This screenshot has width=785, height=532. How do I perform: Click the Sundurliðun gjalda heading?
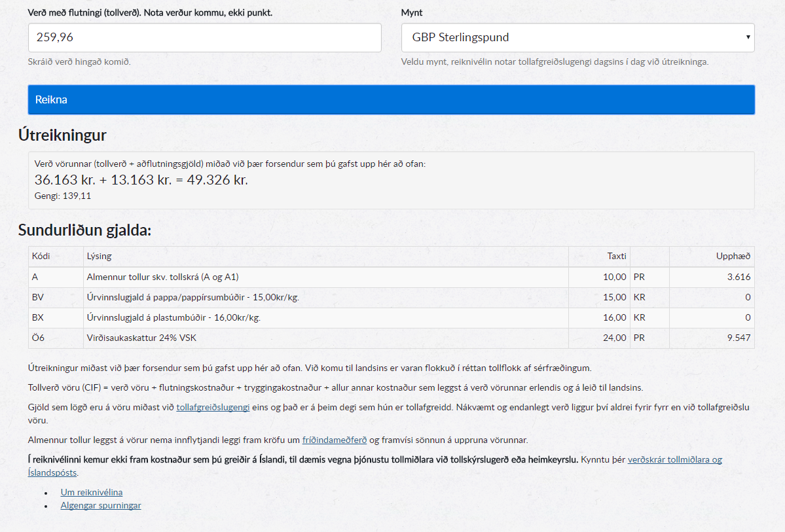coord(84,230)
